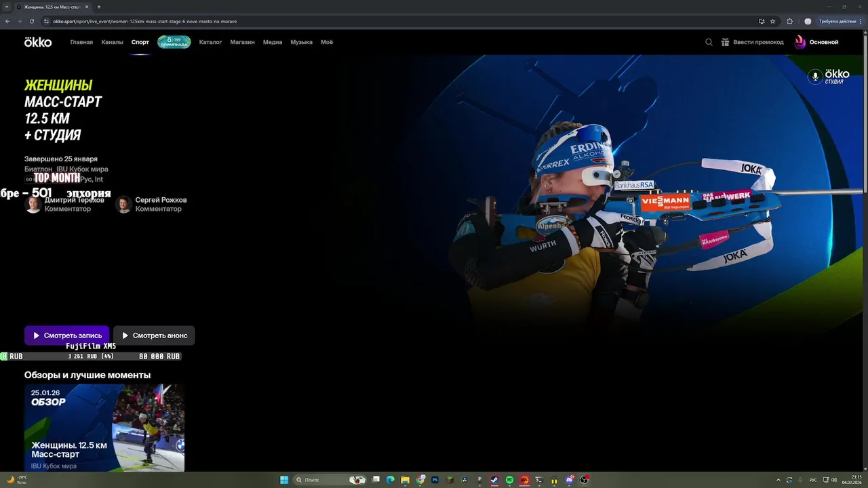The image size is (868, 488).
Task: Open the taskbar clock and date
Action: (851, 480)
